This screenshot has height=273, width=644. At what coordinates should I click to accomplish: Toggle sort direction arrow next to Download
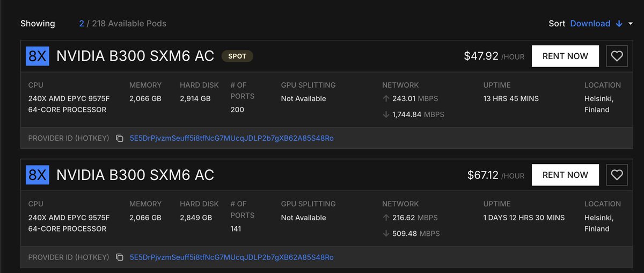coord(619,24)
